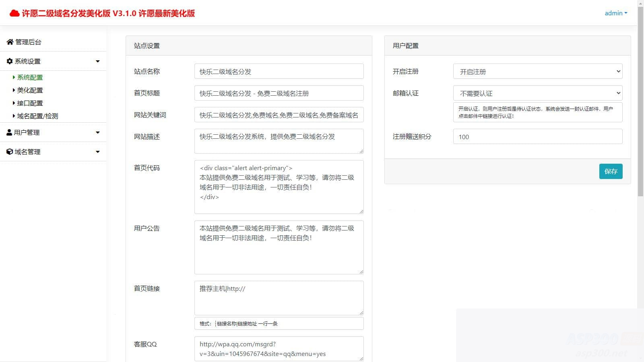Collapse the 系统设置 sidebar section

click(x=97, y=61)
